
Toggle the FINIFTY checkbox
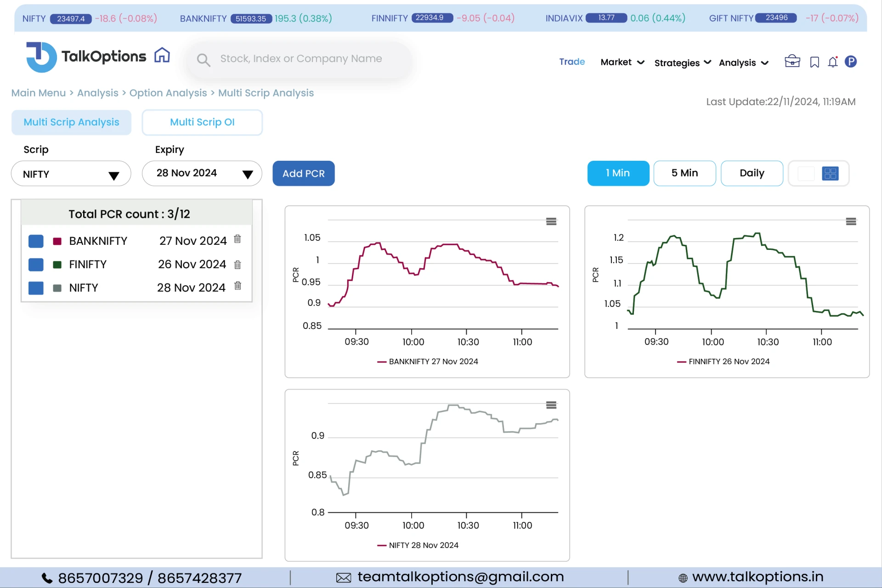[x=36, y=265]
